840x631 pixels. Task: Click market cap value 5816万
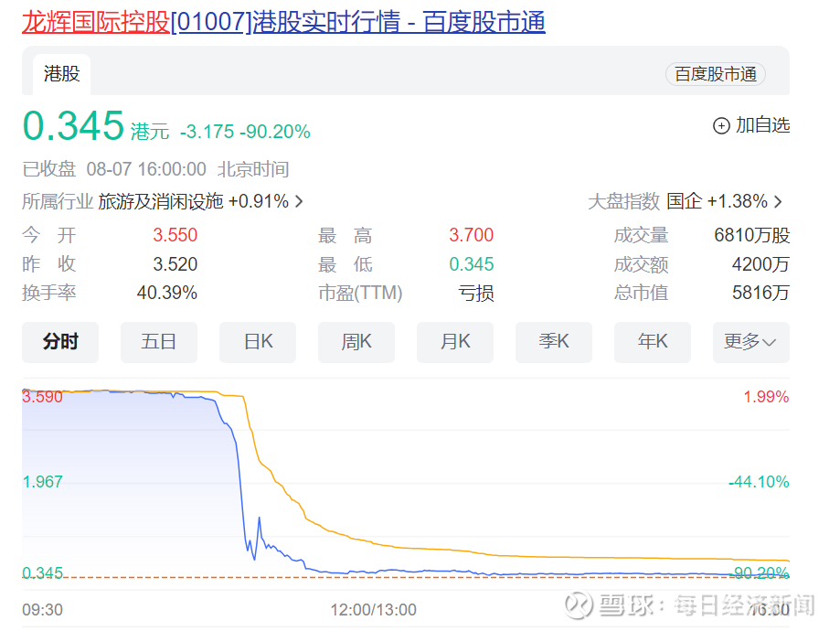point(760,293)
